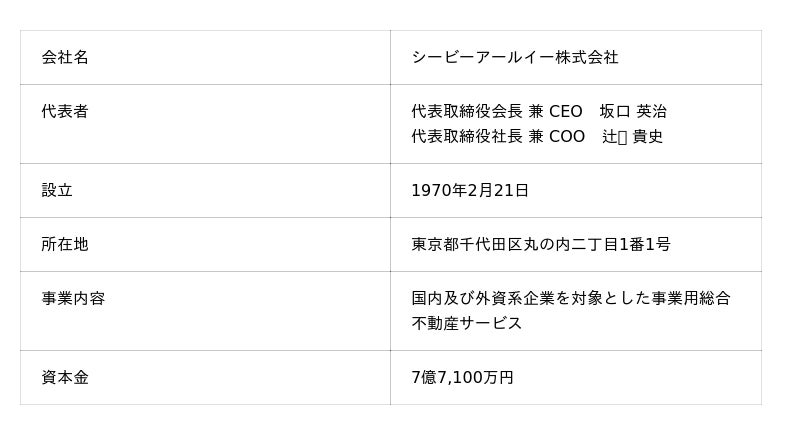Click the 代表者 row label
Viewport: 800px width, 435px height.
pyautogui.click(x=65, y=112)
